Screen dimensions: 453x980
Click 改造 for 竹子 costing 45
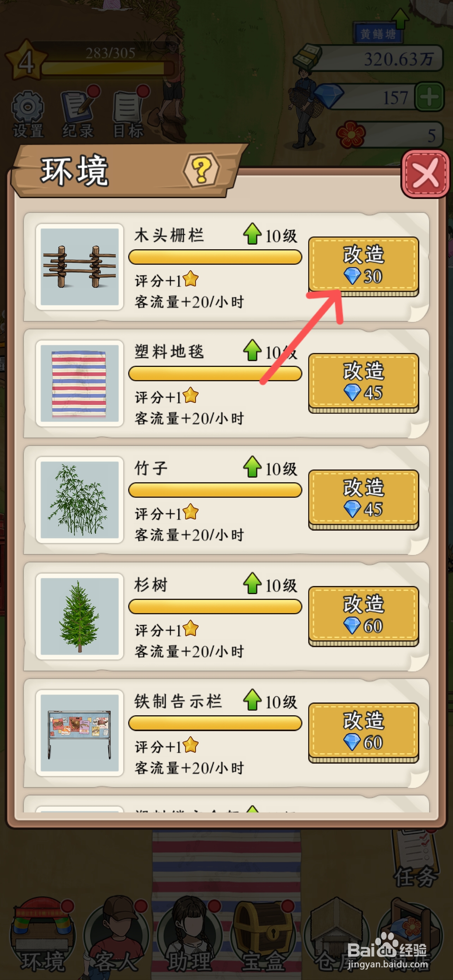click(363, 499)
